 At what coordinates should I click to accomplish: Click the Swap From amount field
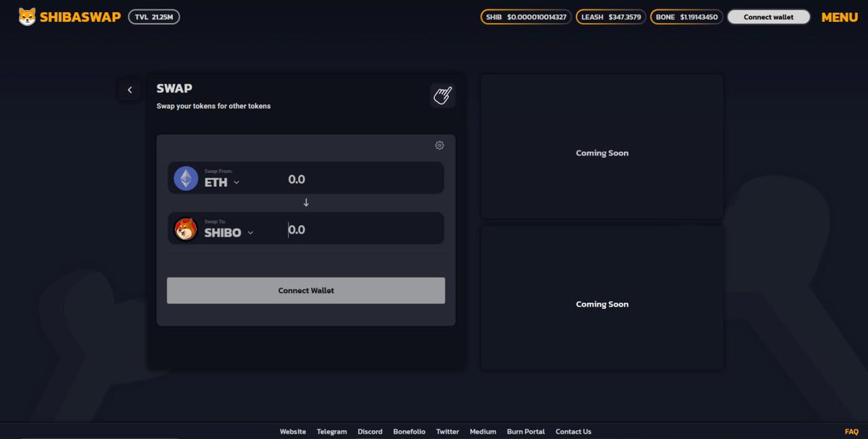[362, 179]
